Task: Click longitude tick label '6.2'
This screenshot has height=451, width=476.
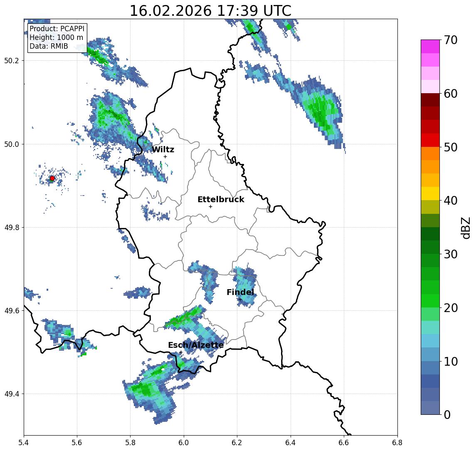Action: (237, 443)
